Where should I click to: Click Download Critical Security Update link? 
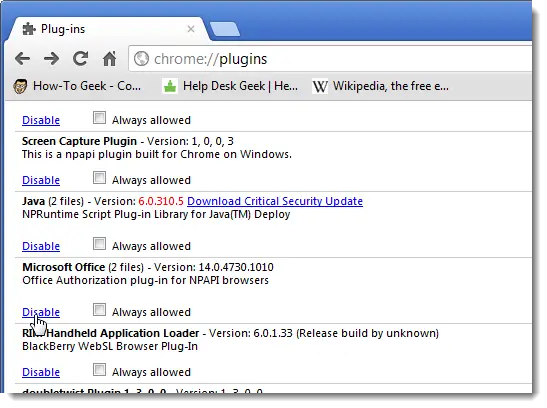[275, 201]
